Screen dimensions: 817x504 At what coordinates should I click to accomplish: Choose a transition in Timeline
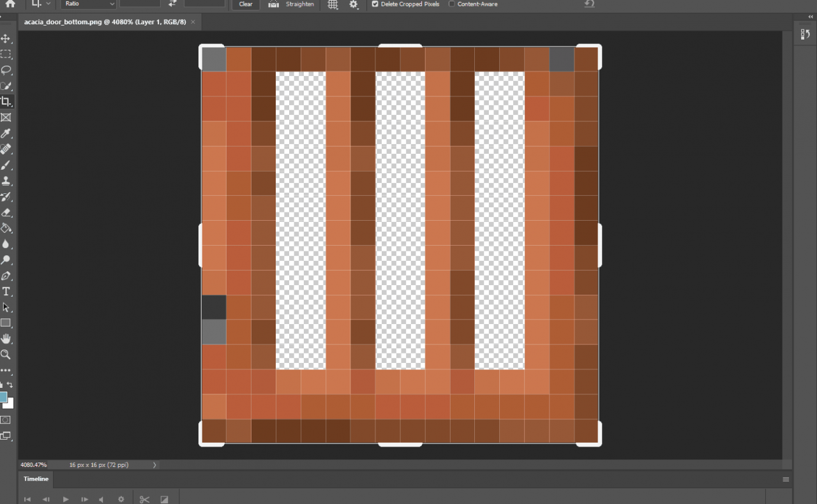pos(164,500)
